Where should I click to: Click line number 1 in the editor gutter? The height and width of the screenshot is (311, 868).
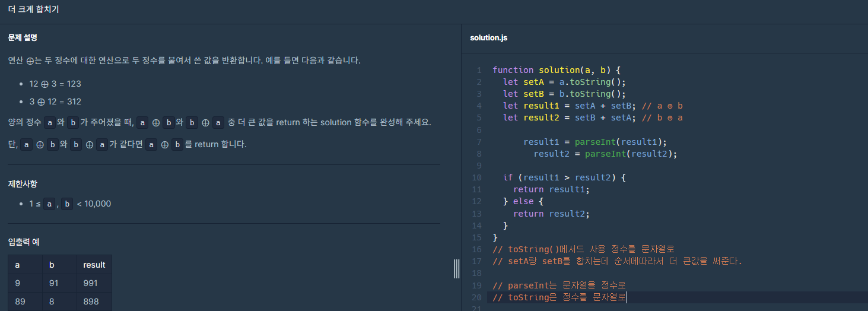click(x=479, y=70)
